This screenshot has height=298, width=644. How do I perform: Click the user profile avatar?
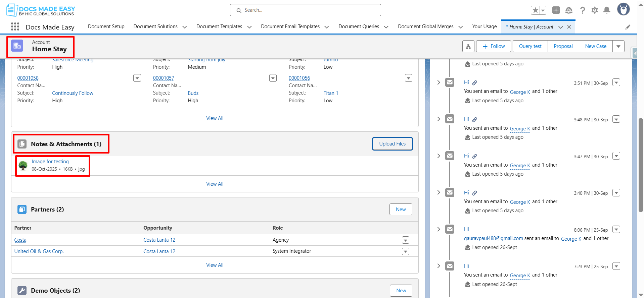[623, 10]
